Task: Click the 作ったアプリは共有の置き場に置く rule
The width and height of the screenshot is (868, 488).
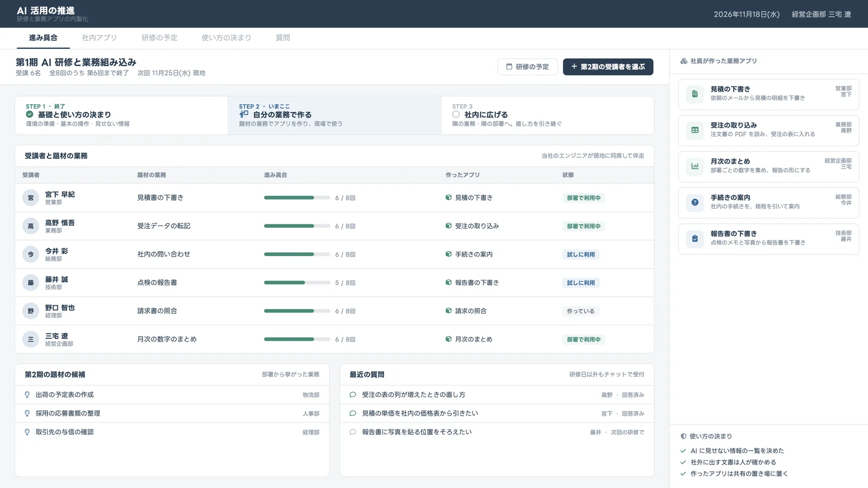Action: click(739, 474)
